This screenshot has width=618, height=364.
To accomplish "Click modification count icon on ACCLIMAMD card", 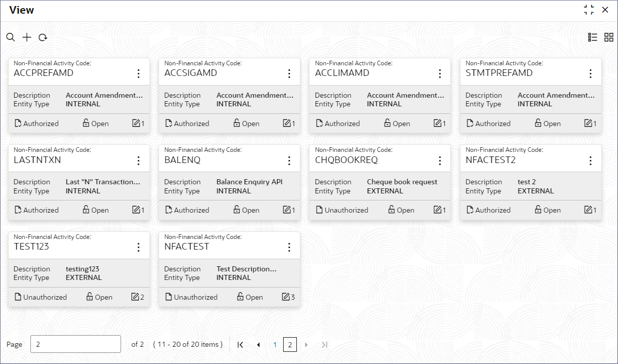I will (x=437, y=123).
